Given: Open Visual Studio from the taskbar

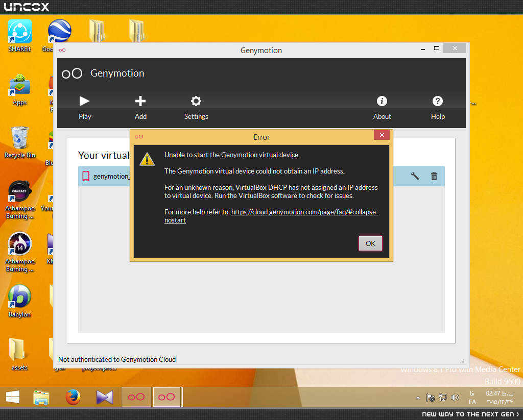Looking at the screenshot, I should (104, 397).
